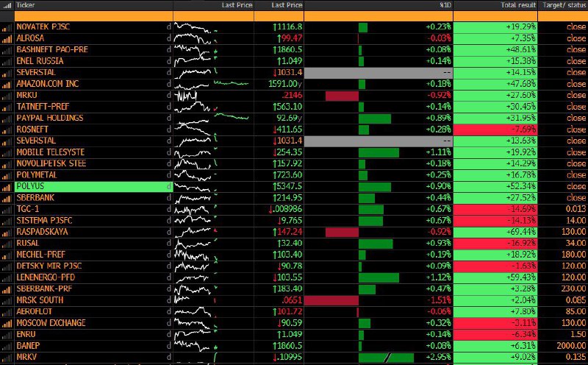Click the signal bars icon next to RUSAL
Screen dimensions: 588x365
pyautogui.click(x=7, y=244)
